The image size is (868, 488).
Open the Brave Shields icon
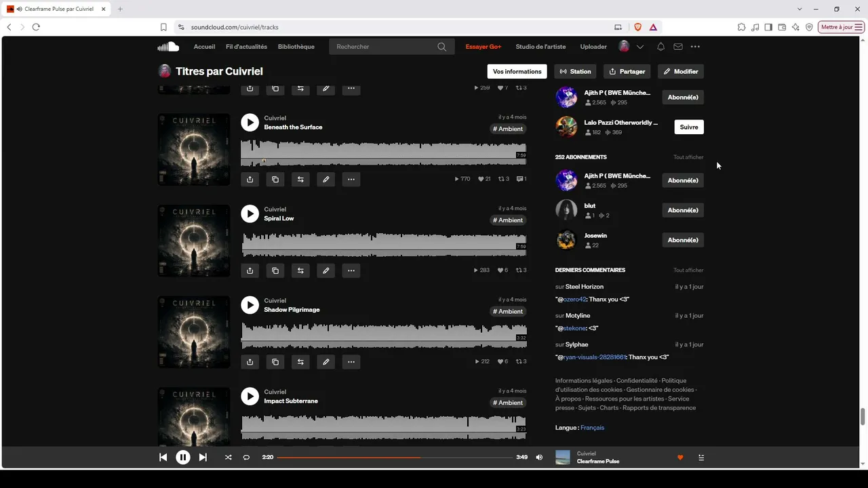pyautogui.click(x=637, y=27)
